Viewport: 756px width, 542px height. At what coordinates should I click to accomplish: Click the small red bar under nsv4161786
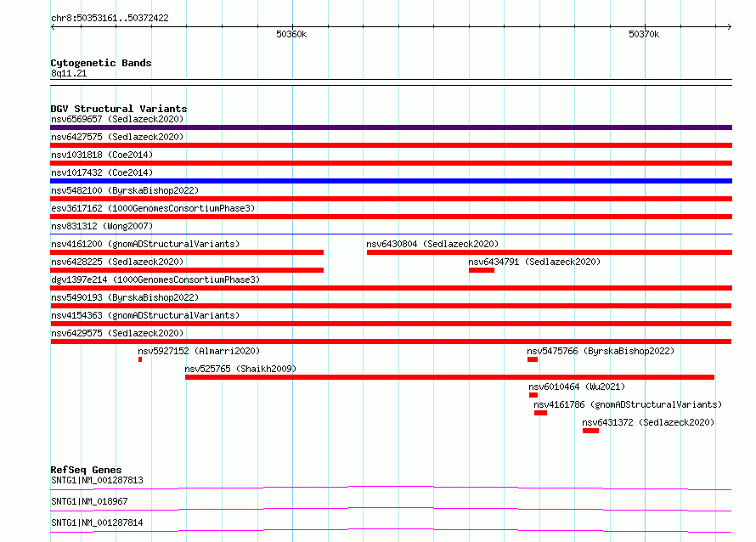click(x=540, y=413)
